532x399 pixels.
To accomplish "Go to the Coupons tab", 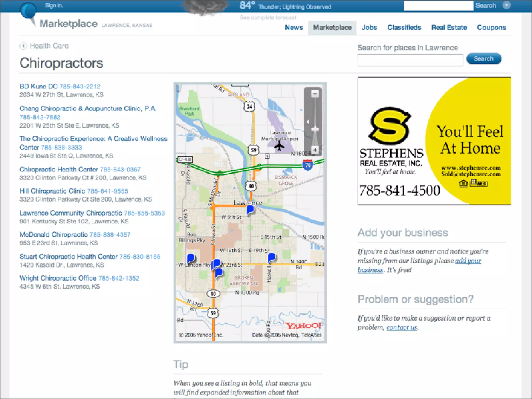I will [491, 28].
